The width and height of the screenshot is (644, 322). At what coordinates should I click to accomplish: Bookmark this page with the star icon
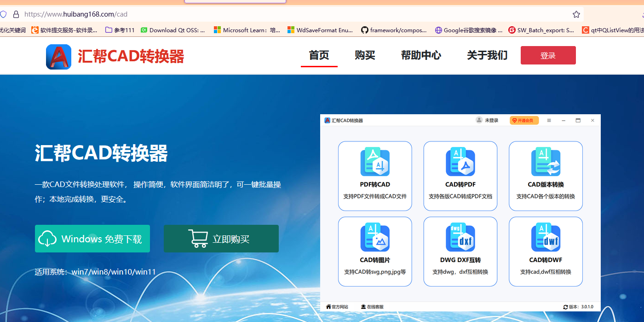576,14
